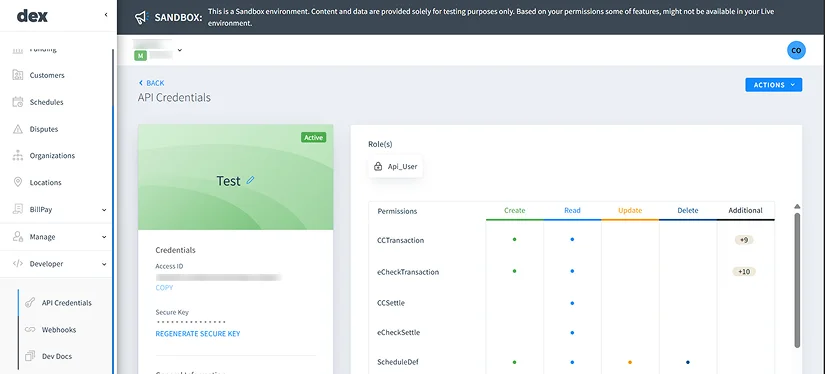
Task: Click the BACK link
Action: pyautogui.click(x=152, y=83)
